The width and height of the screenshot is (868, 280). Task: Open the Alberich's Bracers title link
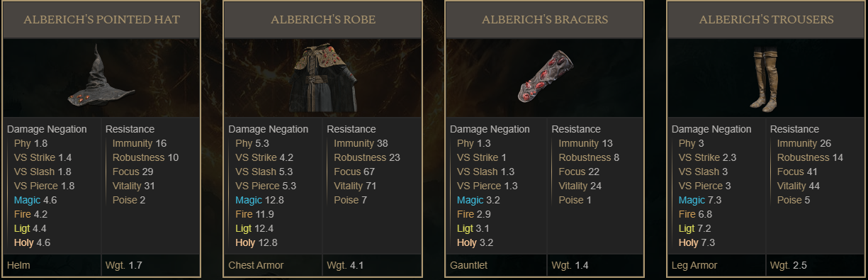pos(545,20)
